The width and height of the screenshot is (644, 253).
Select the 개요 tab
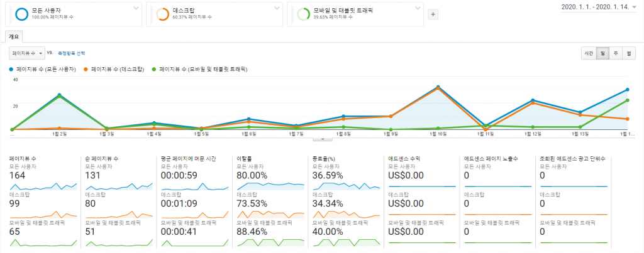coord(13,37)
